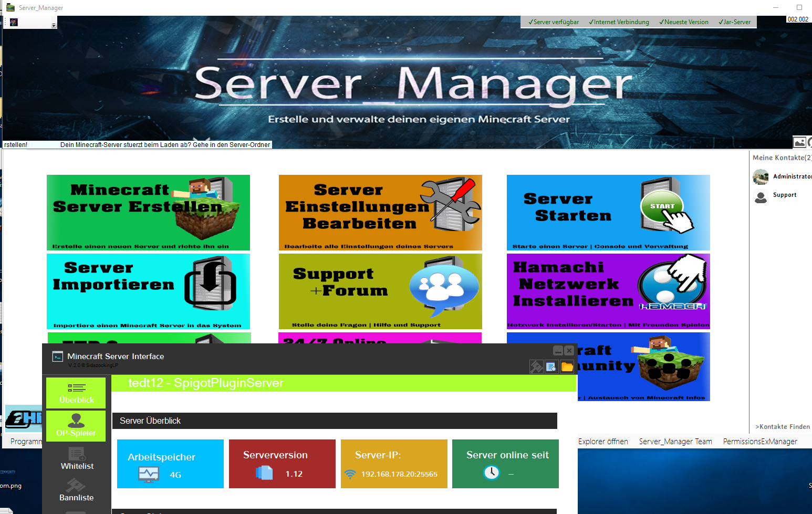This screenshot has height=514, width=812.
Task: Select Whitelist in the sidebar
Action: click(x=77, y=458)
